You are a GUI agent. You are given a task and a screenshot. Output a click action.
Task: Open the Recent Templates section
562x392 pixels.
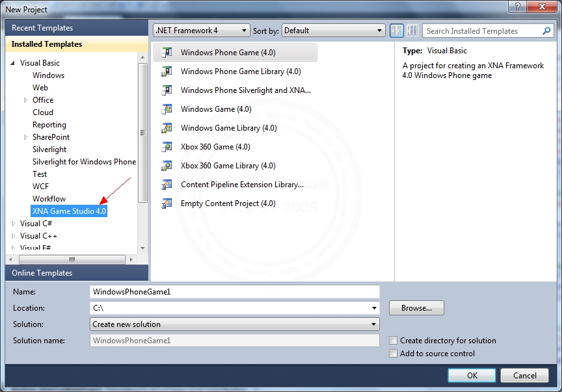(x=77, y=28)
